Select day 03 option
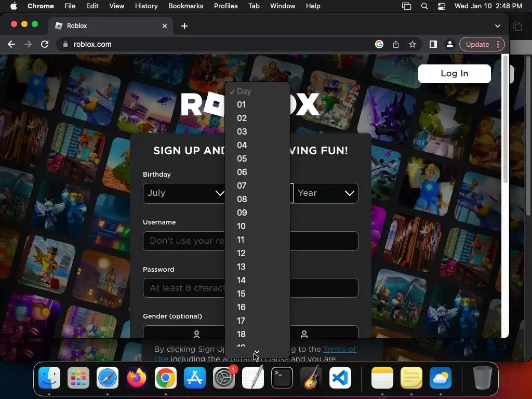 point(257,131)
